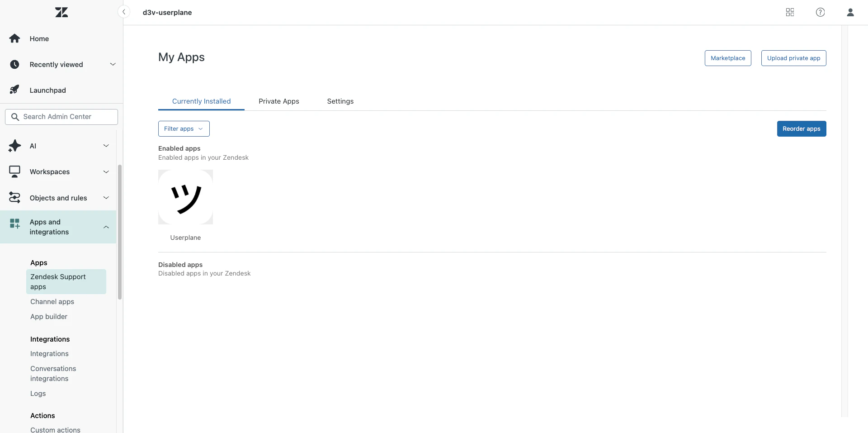This screenshot has height=433, width=868.
Task: Click 'Enabled apps in your Zendesk' text
Action: pos(203,157)
